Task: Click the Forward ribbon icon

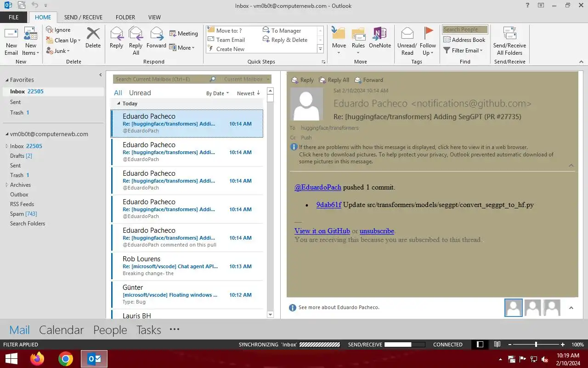Action: pos(157,34)
